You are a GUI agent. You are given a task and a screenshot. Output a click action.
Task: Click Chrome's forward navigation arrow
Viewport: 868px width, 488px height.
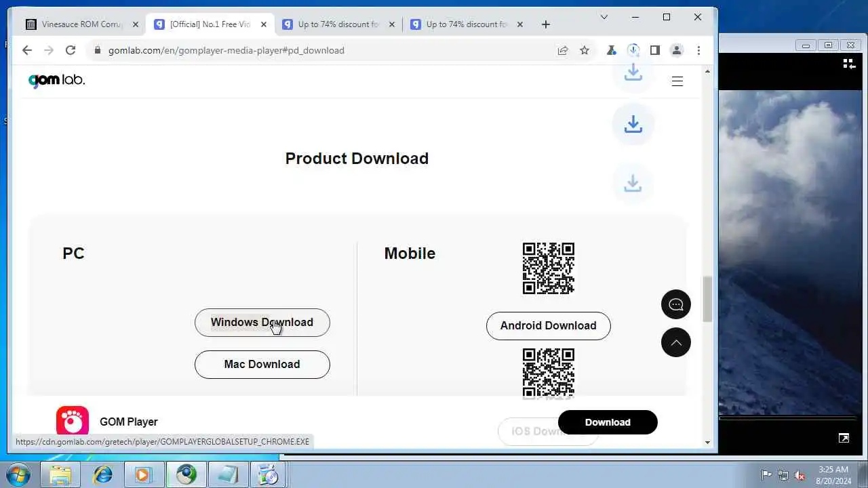pos(49,50)
